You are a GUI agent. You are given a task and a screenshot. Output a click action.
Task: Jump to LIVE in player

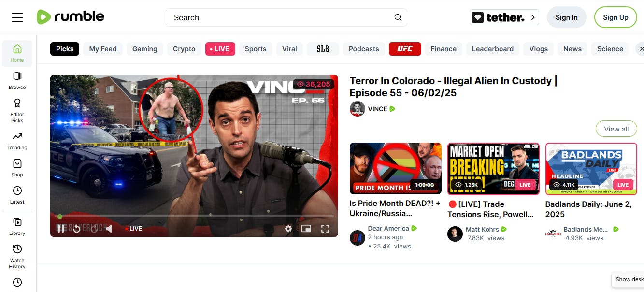click(133, 229)
